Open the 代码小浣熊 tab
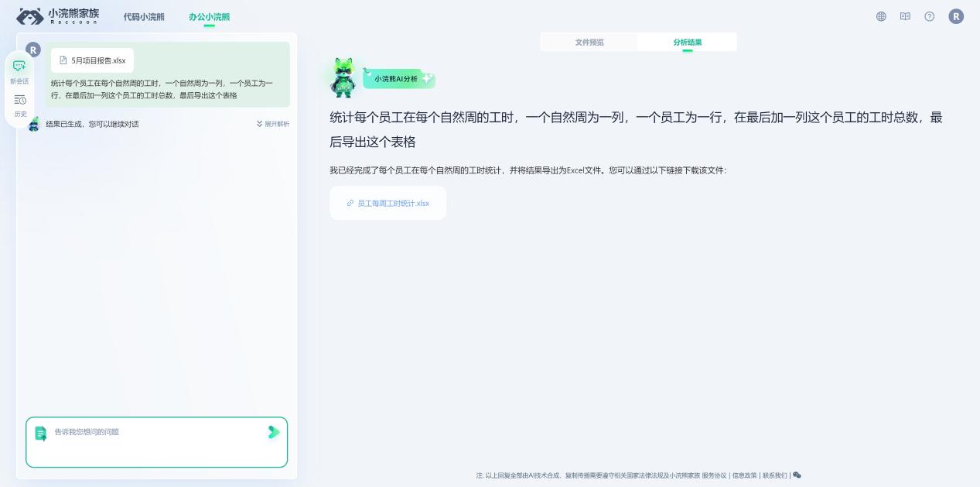980x487 pixels. coord(144,17)
